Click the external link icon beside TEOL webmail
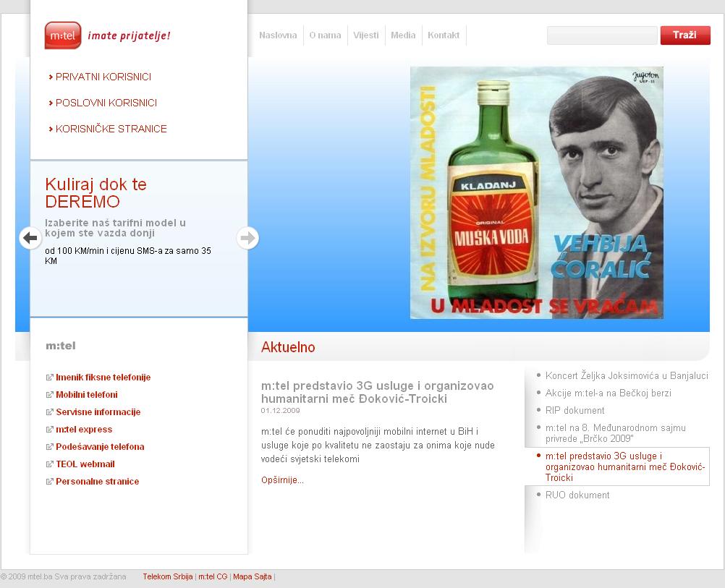 tap(49, 464)
